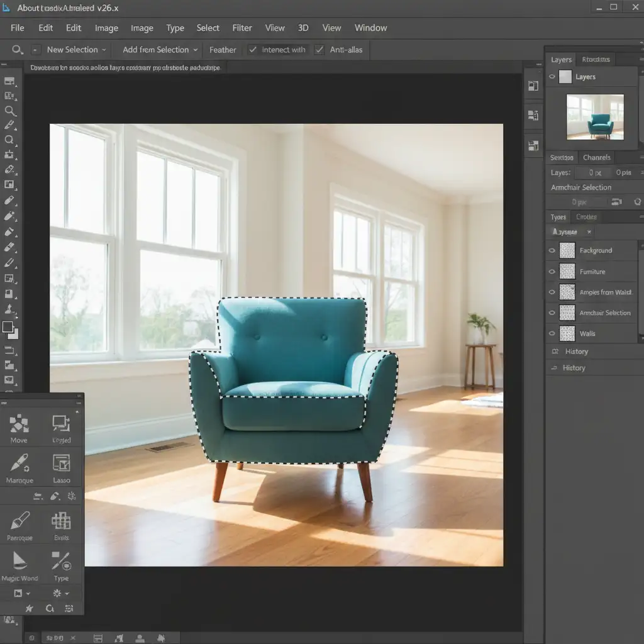Toggle visibility of the Walls layer

(x=552, y=333)
